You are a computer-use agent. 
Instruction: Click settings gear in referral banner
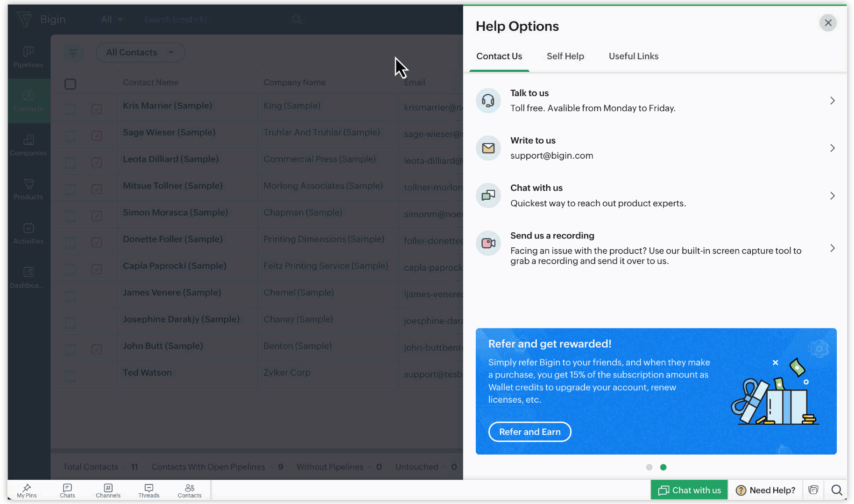[x=819, y=349]
